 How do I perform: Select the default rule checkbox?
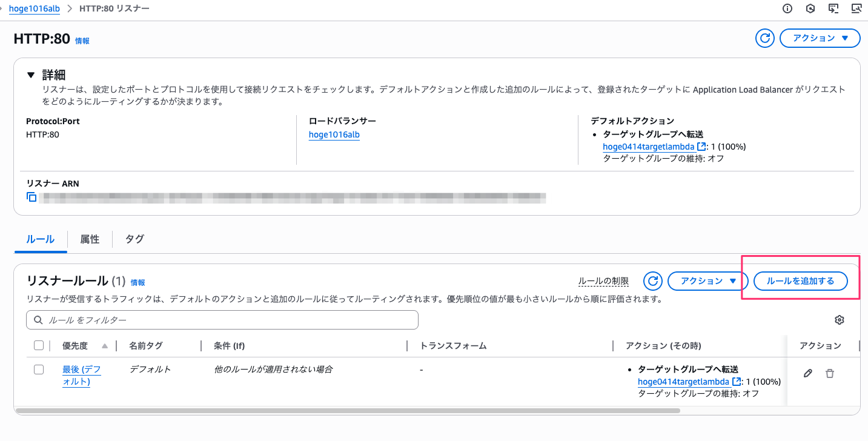(x=39, y=370)
